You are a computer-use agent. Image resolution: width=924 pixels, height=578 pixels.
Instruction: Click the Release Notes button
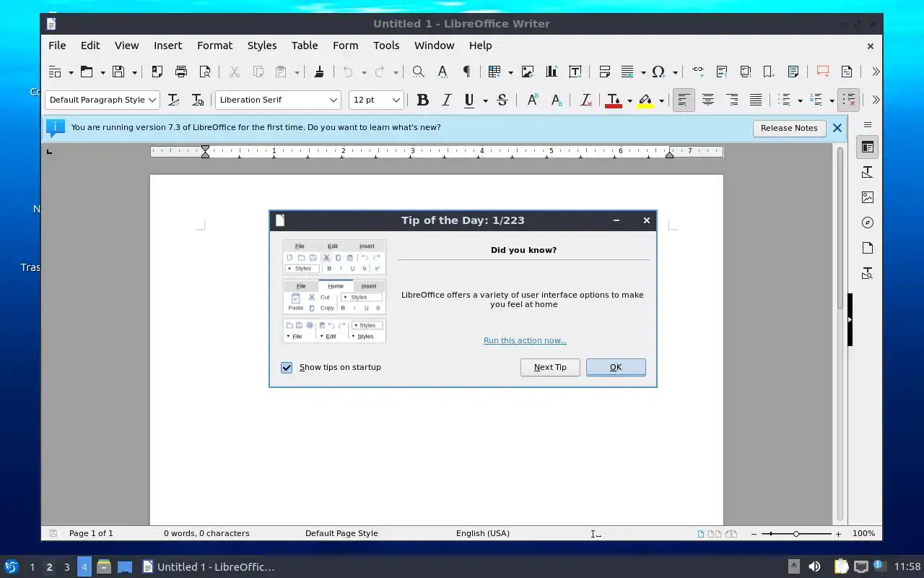tap(789, 128)
